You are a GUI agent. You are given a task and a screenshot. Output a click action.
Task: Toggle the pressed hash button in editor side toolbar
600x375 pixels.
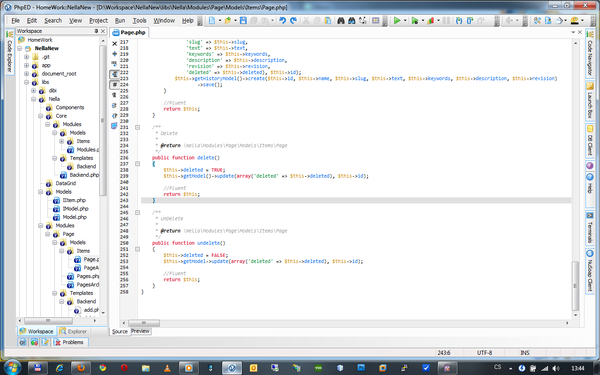pyautogui.click(x=114, y=85)
